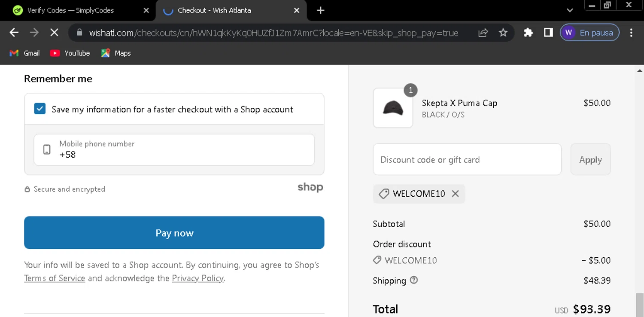This screenshot has width=644, height=317.
Task: Uncheck Save my information for faster checkout
Action: [x=40, y=109]
